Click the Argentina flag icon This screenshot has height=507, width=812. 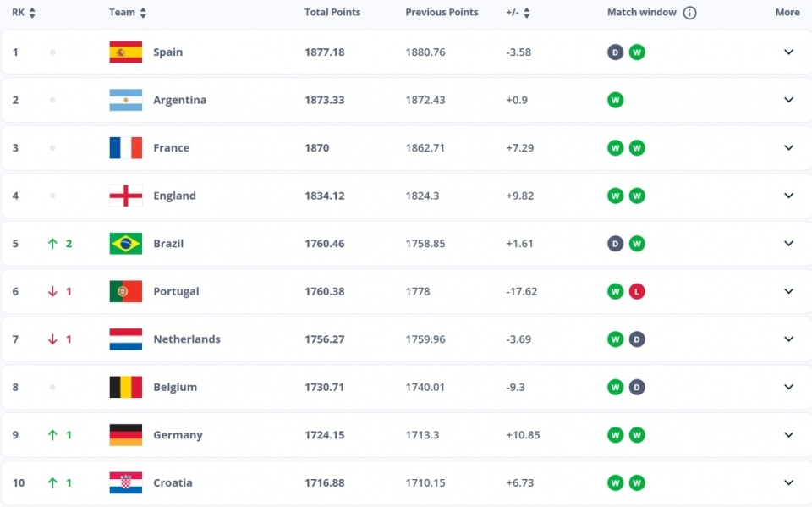pos(125,100)
